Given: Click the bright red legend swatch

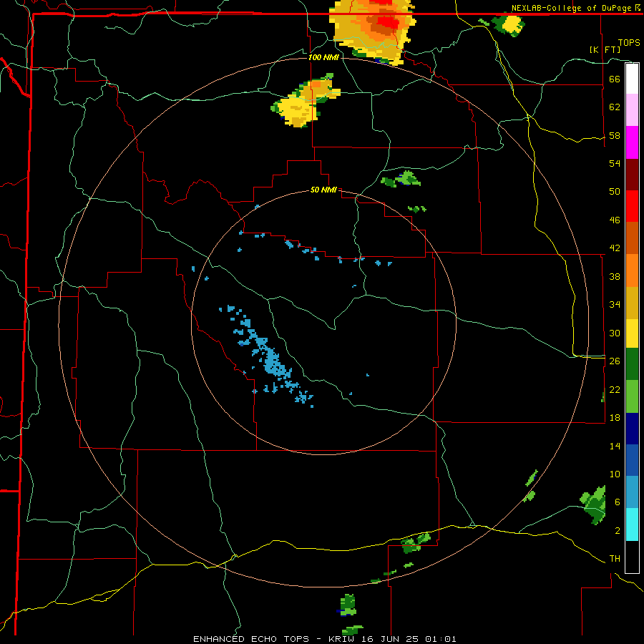Looking at the screenshot, I should (632, 206).
